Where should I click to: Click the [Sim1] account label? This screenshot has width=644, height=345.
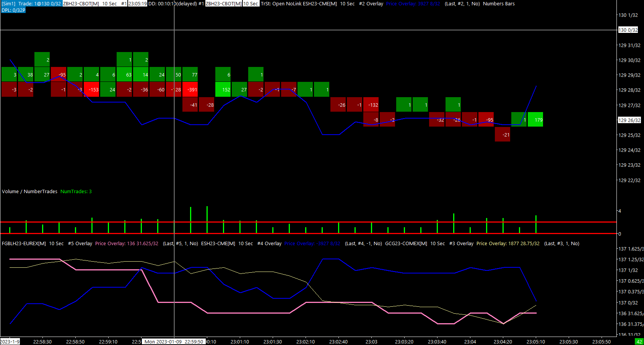tap(8, 4)
